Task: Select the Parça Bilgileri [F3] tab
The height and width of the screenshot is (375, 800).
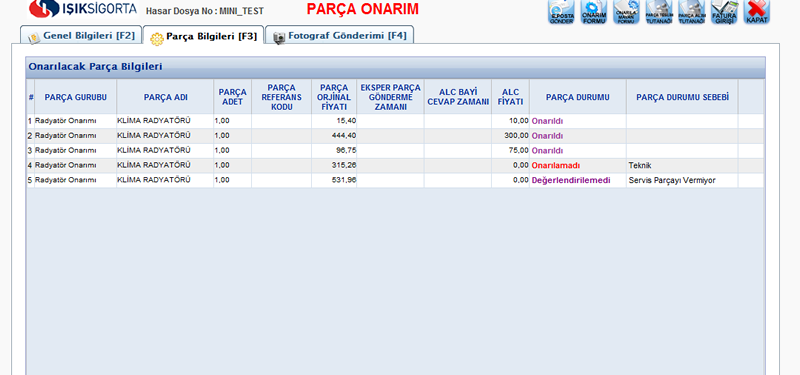Action: click(204, 36)
